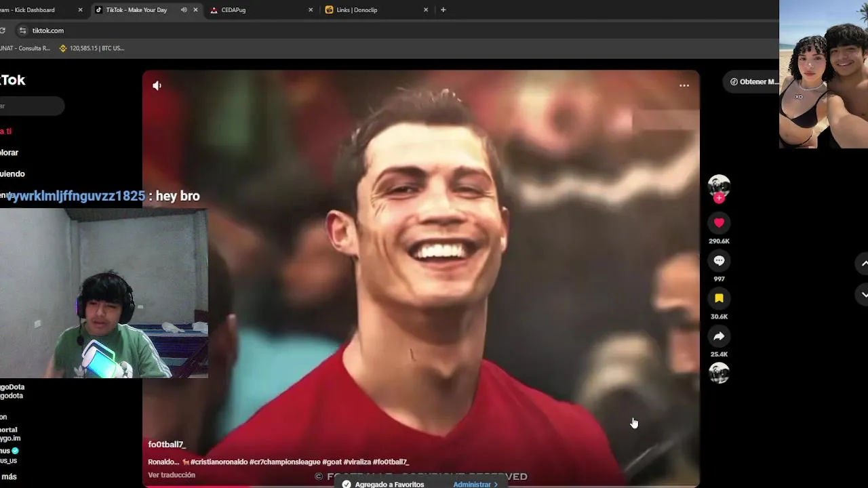Open the #cr7championsleague hashtag
This screenshot has width=868, height=488.
point(284,462)
